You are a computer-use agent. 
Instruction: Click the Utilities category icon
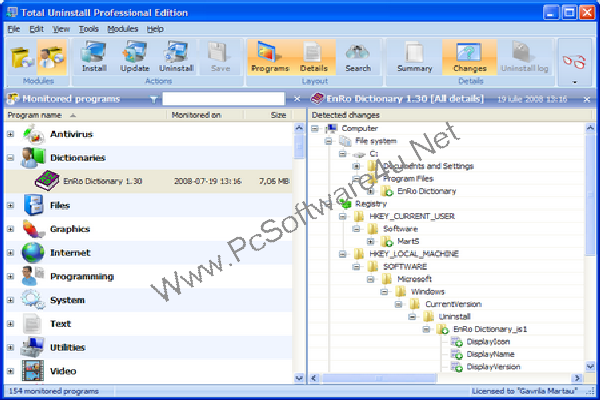point(33,348)
